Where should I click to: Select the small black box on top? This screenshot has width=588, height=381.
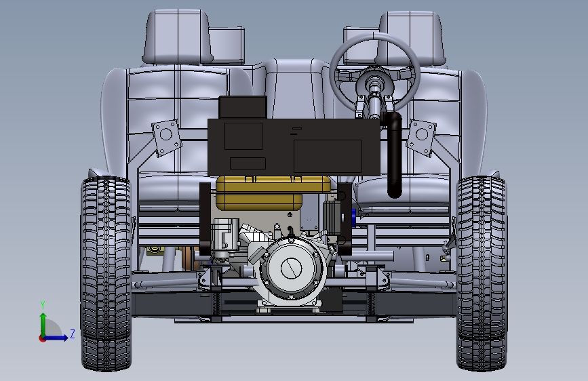point(243,107)
